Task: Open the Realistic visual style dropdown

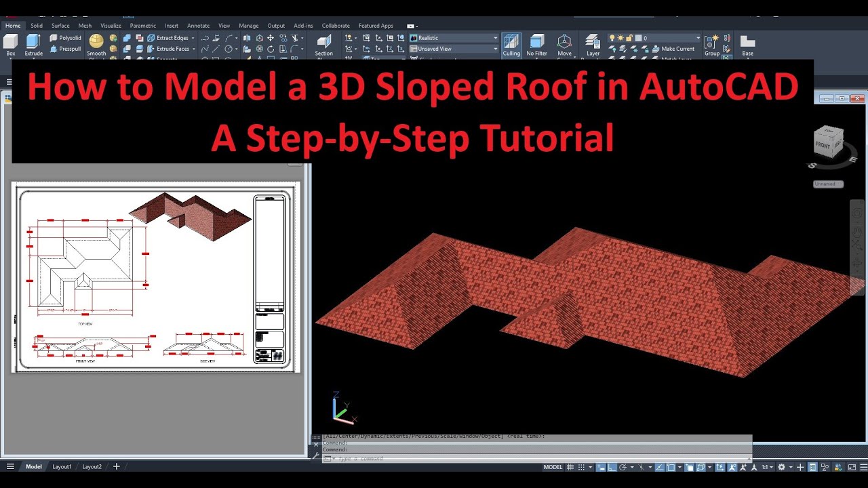Action: (454, 38)
